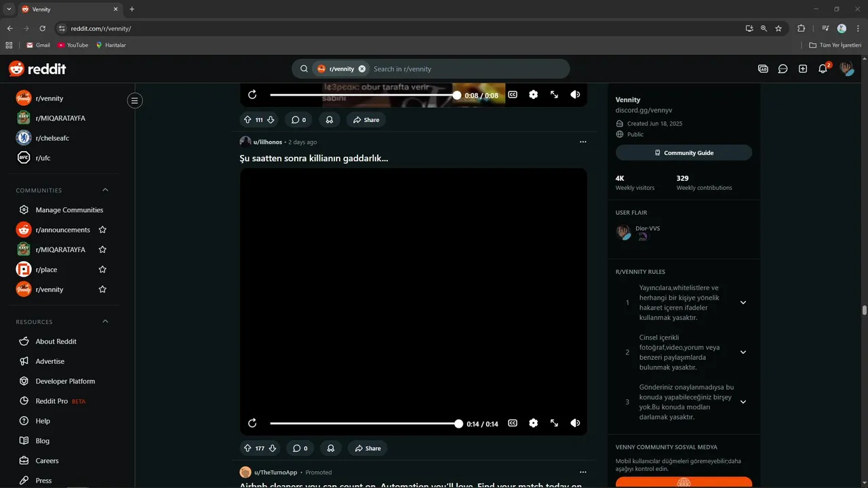
Task: Open Reddit Pro BETA link
Action: tap(61, 401)
